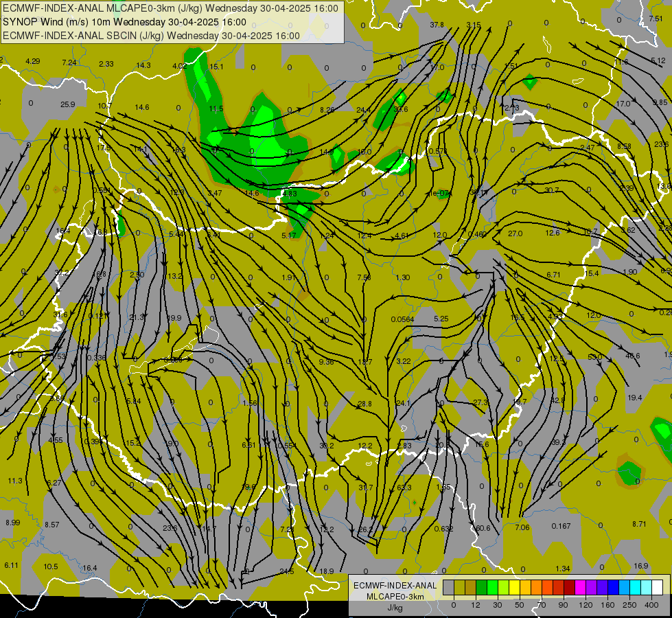
Task: Click the map value 14.3
Action: [143, 65]
